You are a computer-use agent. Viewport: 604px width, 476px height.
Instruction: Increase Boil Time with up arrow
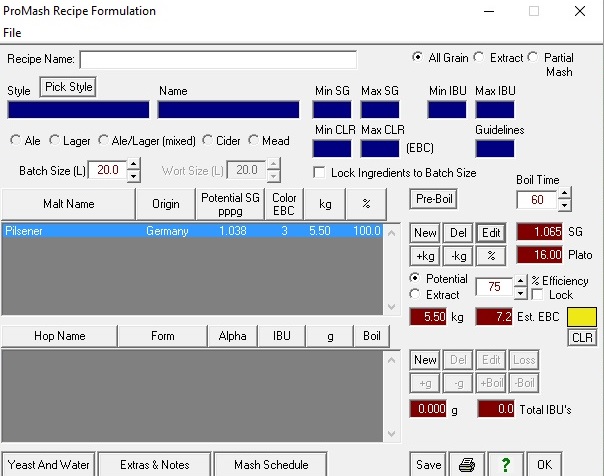point(564,193)
